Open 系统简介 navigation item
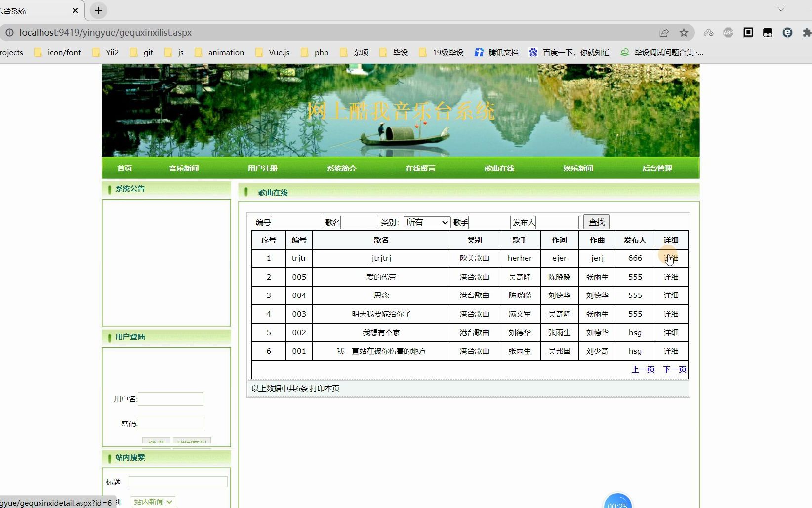The image size is (812, 508). tap(341, 169)
